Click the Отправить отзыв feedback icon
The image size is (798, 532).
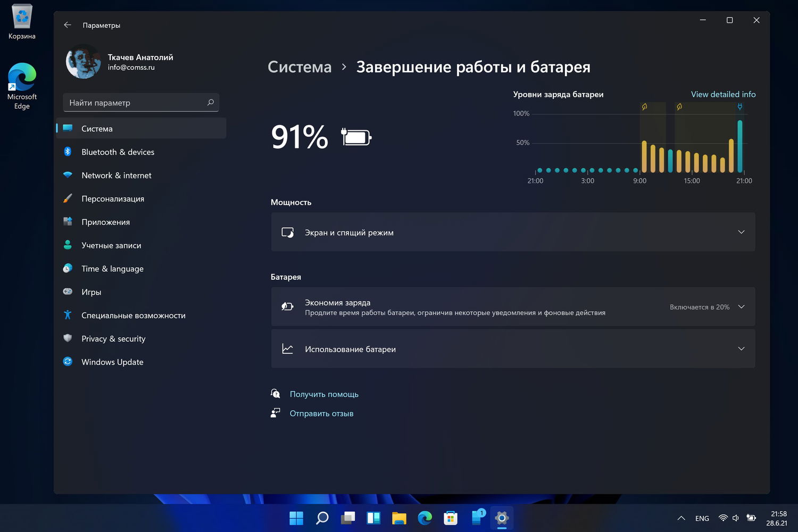click(275, 413)
